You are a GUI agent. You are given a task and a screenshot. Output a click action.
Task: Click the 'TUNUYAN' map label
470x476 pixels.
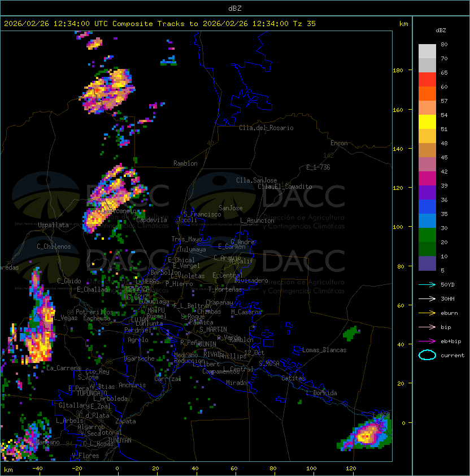pos(120,440)
